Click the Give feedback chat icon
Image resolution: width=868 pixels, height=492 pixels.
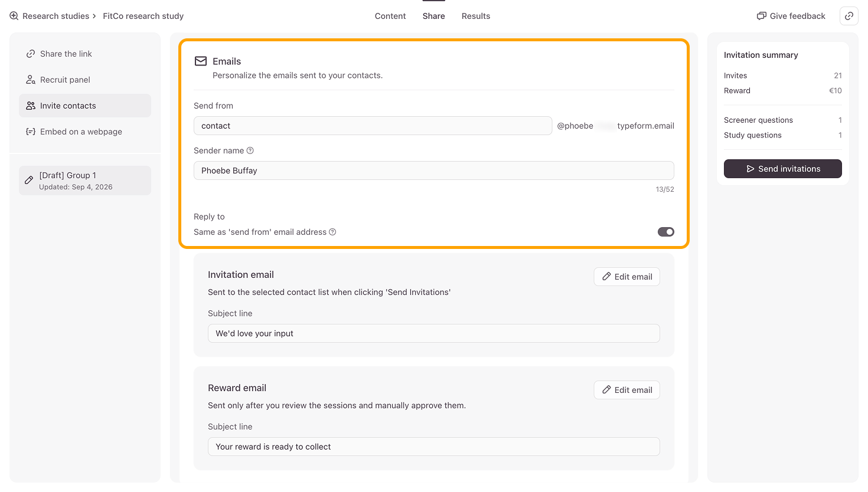762,16
